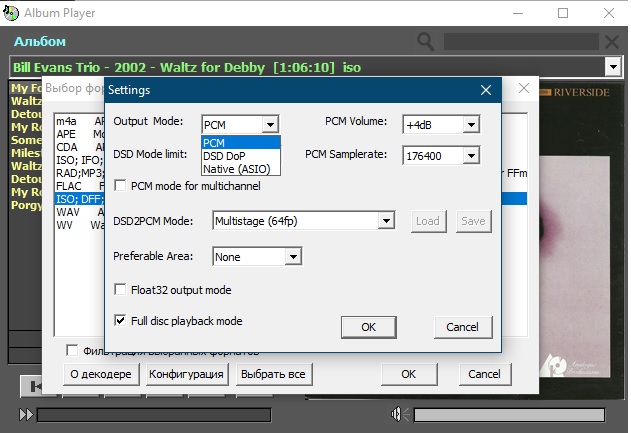Click the Load button
Viewport: 631px width, 433px height.
(428, 221)
